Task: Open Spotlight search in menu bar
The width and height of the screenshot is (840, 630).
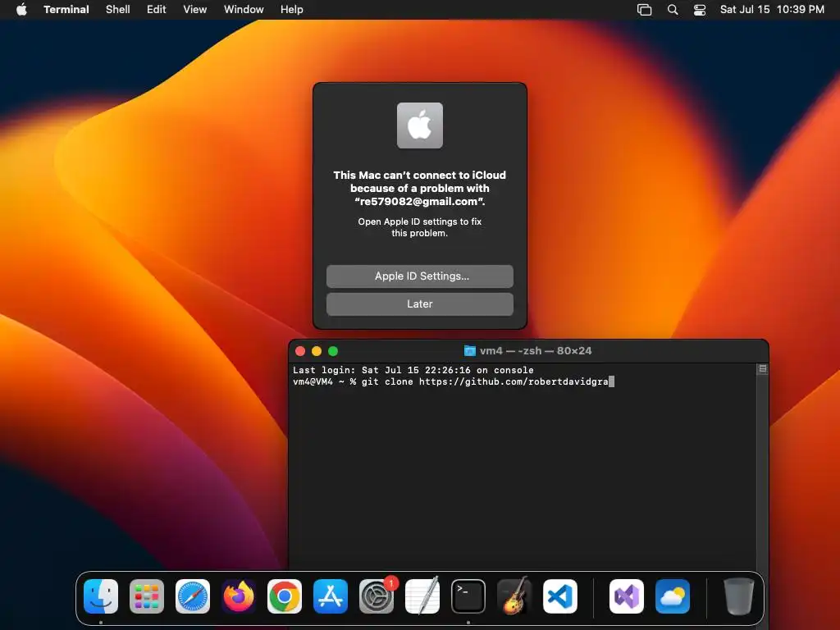Action: [673, 10]
